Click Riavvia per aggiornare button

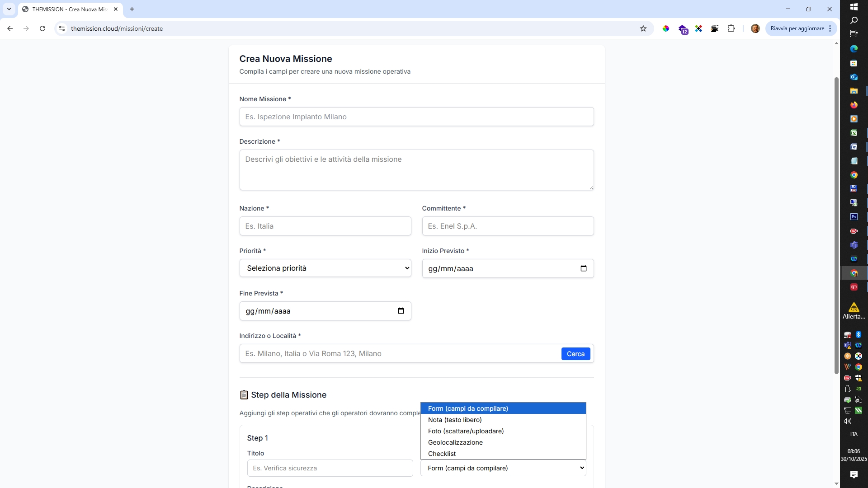[x=797, y=28]
